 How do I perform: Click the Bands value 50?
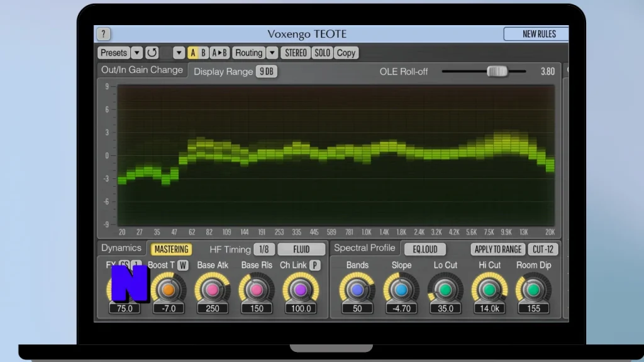[357, 308]
